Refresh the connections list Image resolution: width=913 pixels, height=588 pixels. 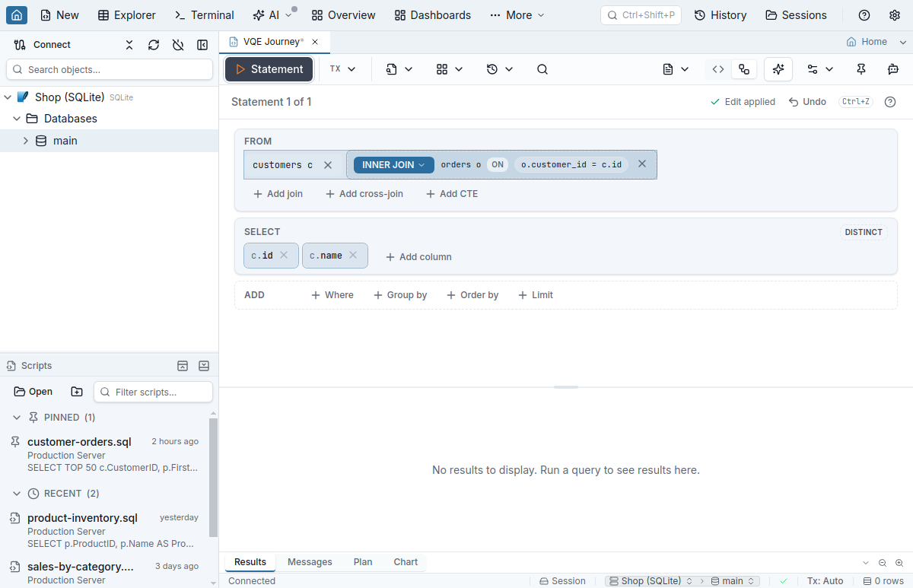[x=154, y=45]
